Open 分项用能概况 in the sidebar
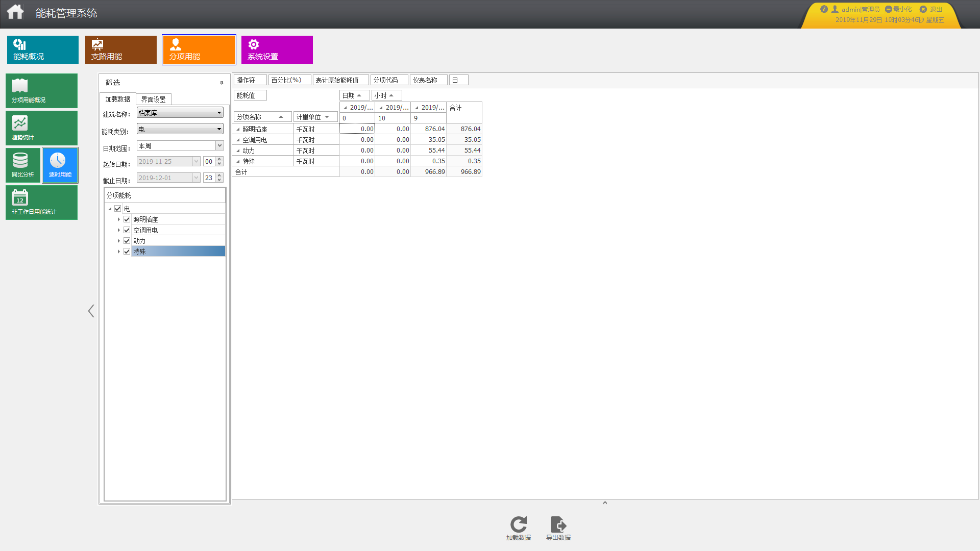The width and height of the screenshot is (980, 551). coord(41,91)
